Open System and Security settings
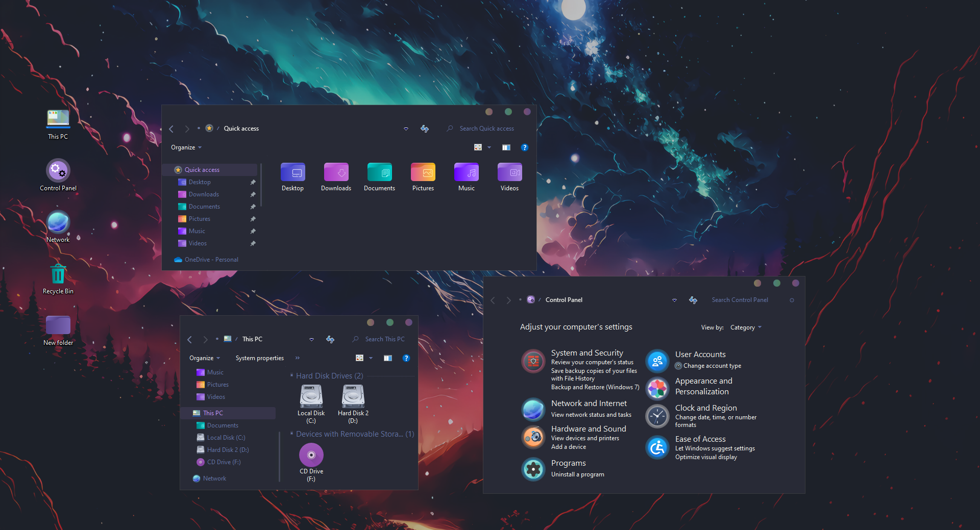980x530 pixels. click(586, 352)
